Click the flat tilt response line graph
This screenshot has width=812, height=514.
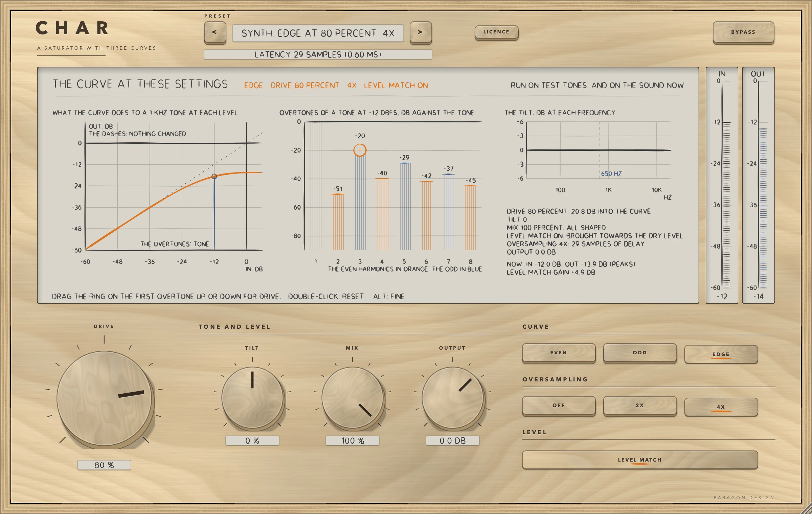point(599,150)
